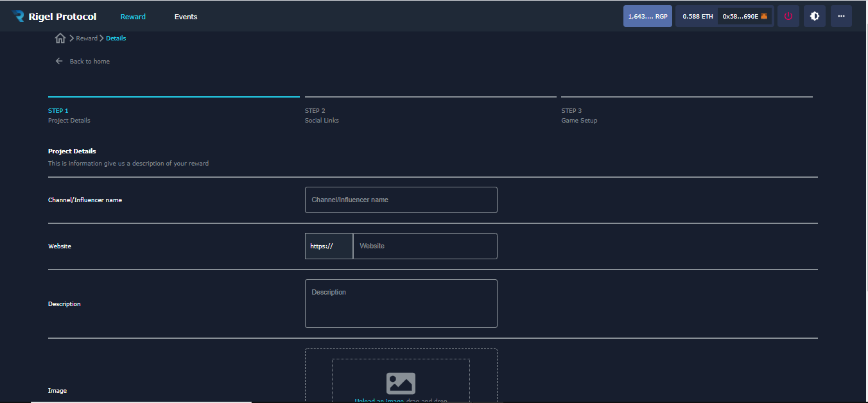Click the Rigel Protocol logo
This screenshot has height=403, width=868.
pos(54,17)
